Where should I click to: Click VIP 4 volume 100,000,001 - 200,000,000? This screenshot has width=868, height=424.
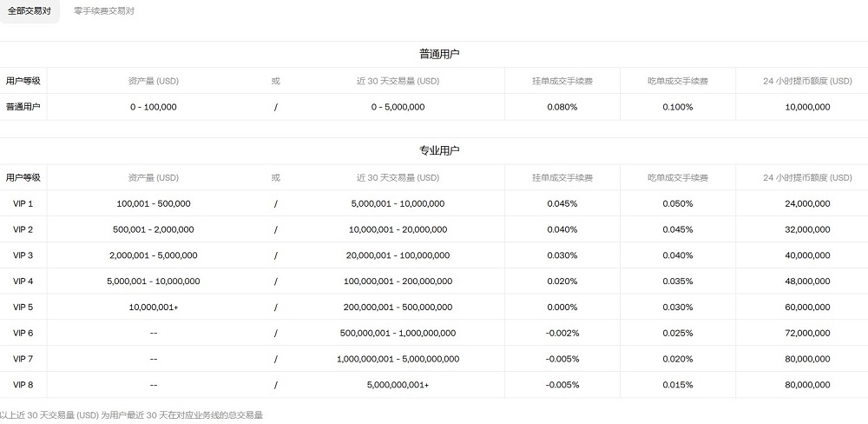tap(398, 282)
